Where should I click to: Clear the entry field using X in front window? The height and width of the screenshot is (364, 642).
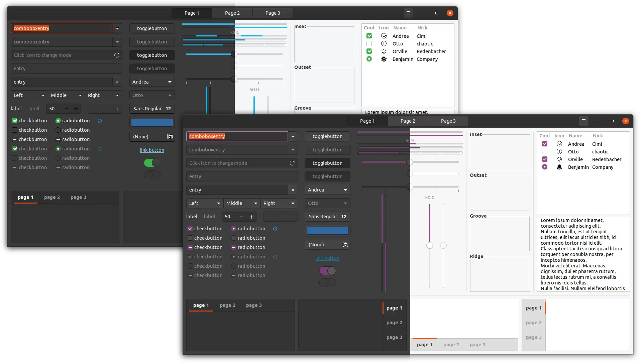point(293,190)
